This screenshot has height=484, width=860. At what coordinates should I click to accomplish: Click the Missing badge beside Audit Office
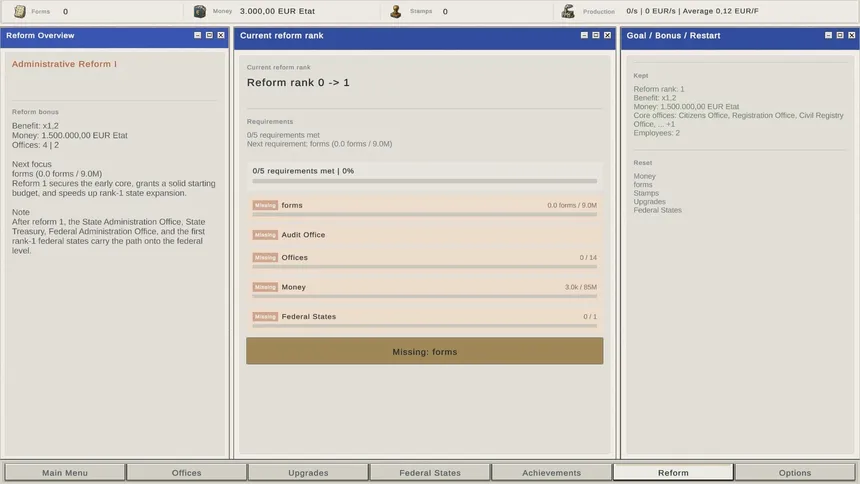(x=265, y=235)
